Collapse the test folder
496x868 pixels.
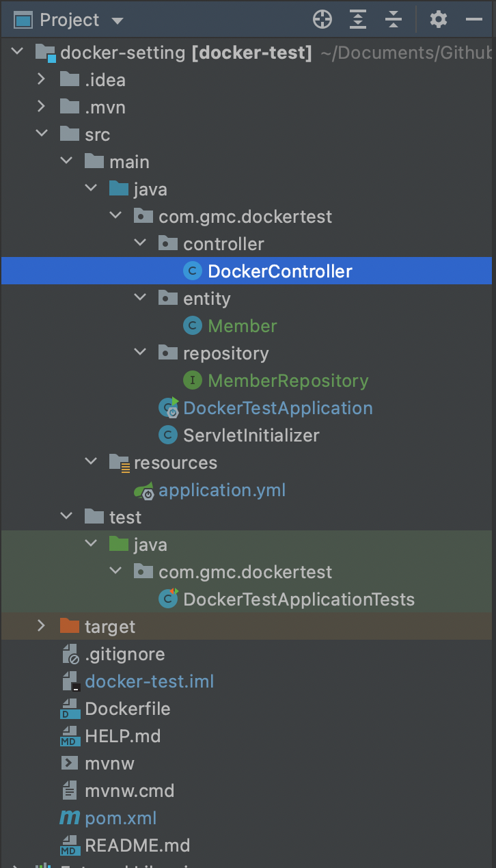pos(66,517)
